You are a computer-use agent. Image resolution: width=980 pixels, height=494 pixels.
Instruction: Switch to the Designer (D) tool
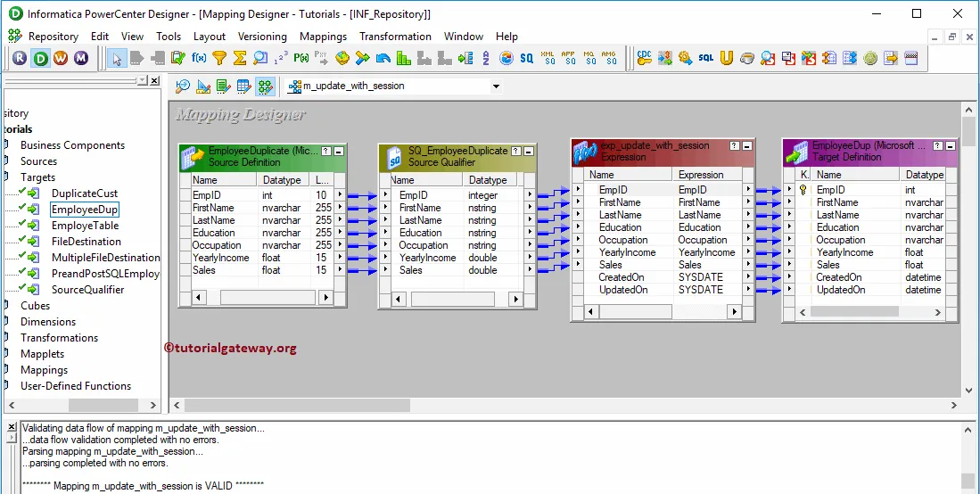[41, 59]
